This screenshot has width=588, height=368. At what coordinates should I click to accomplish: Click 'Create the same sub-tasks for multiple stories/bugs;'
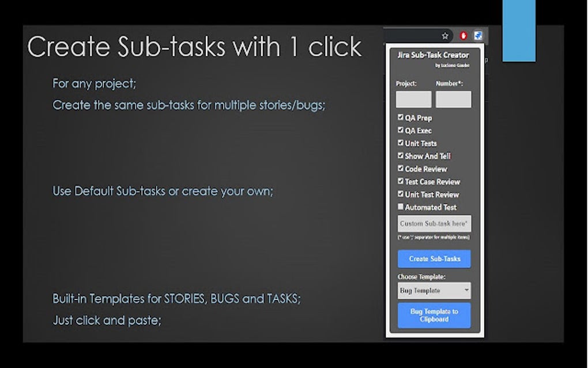coord(189,105)
